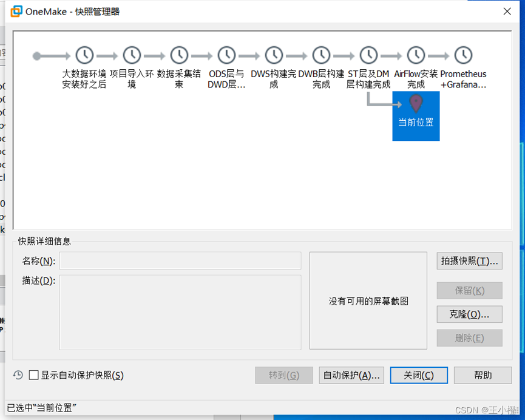Focus the 名称(N) input field
Screen dimensions: 525x420
tap(180, 260)
